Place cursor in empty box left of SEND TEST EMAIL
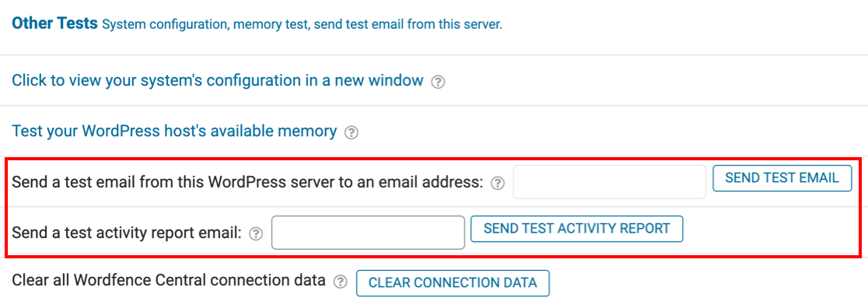The width and height of the screenshot is (868, 305). coord(610,181)
